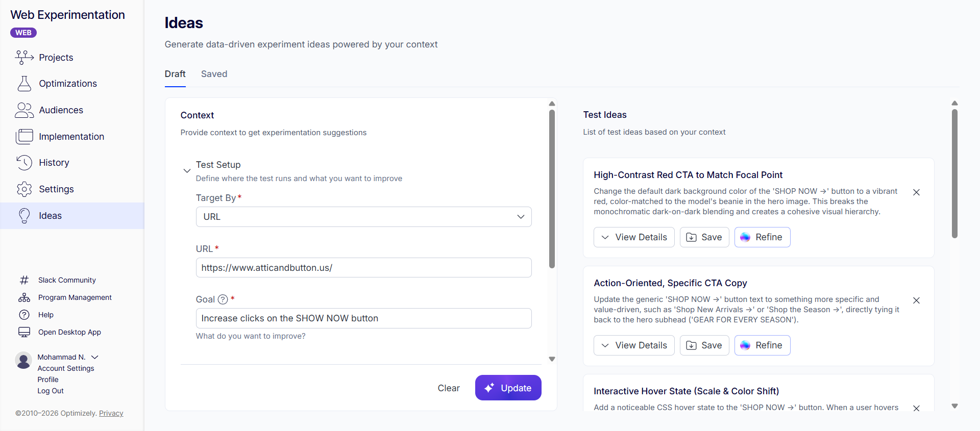Dismiss the Action-Oriented CTA Copy idea
Viewport: 980px width, 431px height.
tap(916, 300)
